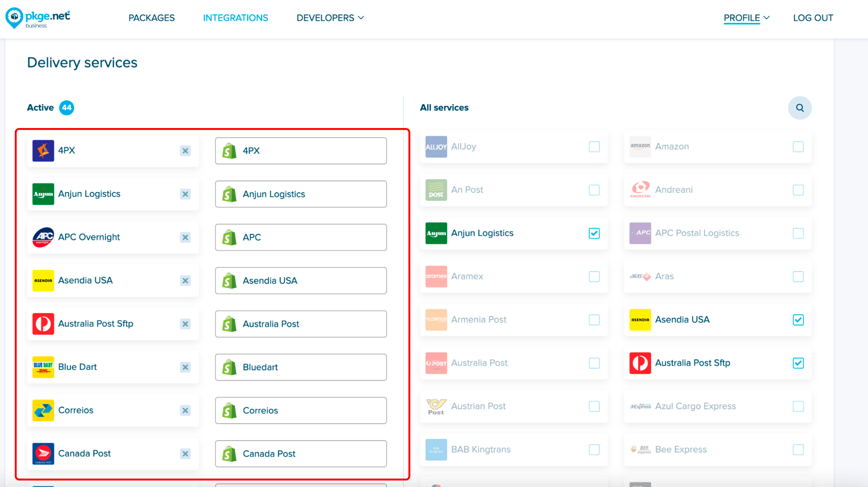Open the Integrations page
Viewport: 868px width, 487px height.
[236, 18]
